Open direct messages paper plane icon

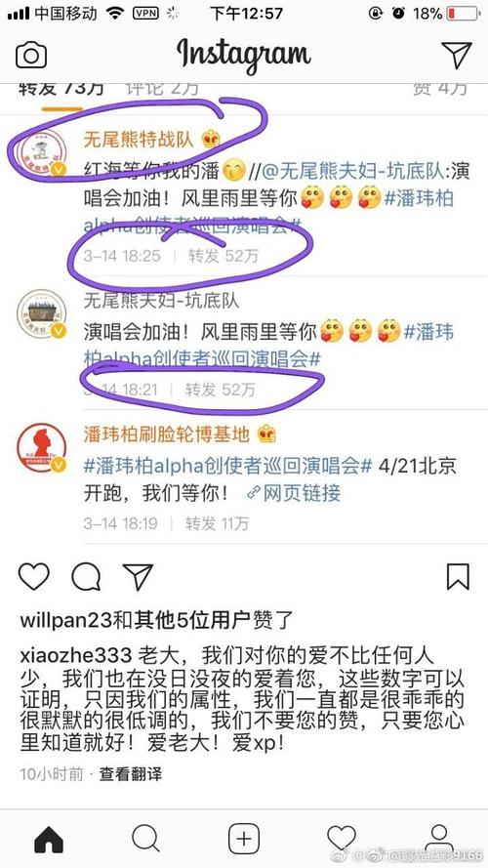(457, 55)
